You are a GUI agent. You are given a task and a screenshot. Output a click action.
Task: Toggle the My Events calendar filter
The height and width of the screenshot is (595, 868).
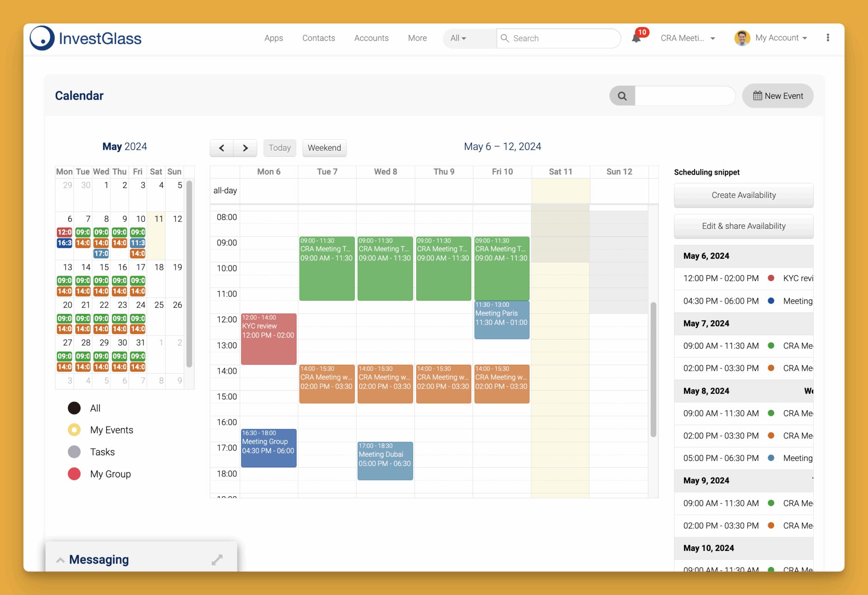click(74, 430)
